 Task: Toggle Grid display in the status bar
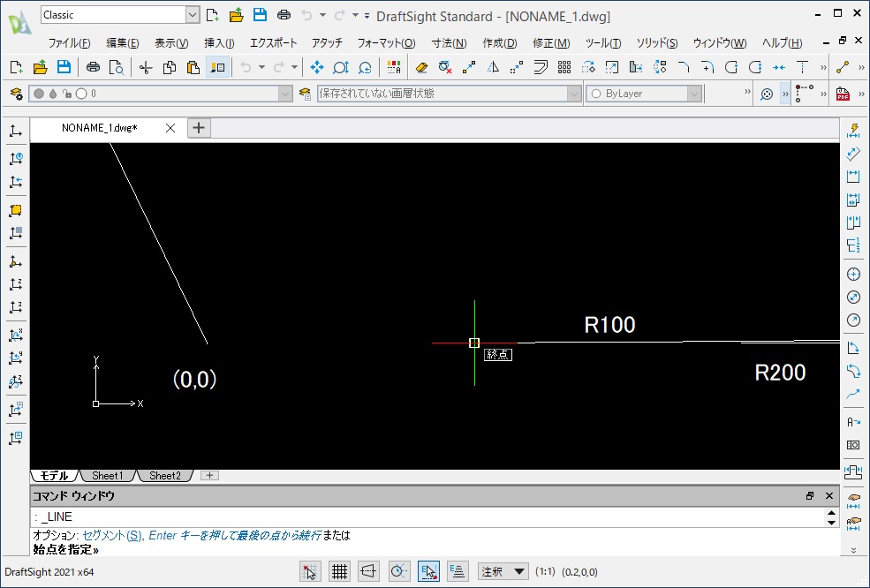[x=339, y=571]
